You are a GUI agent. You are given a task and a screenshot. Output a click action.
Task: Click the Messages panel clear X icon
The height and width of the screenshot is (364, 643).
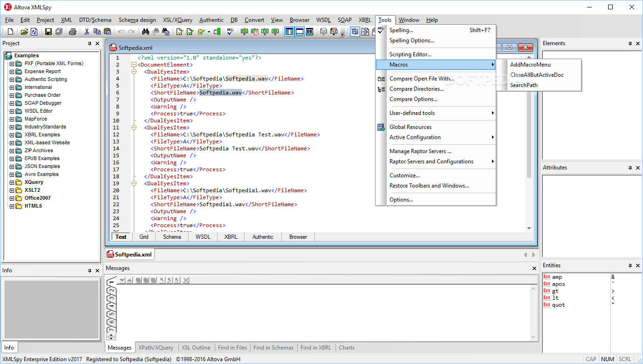(186, 280)
